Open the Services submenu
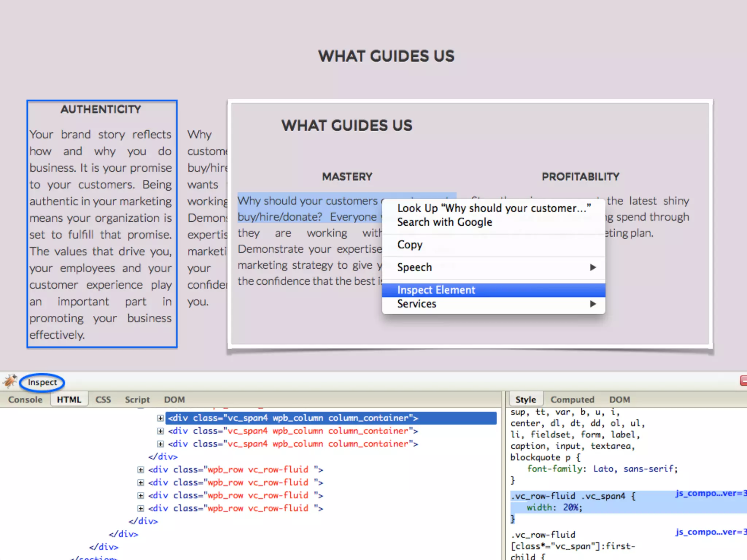Screen dimensions: 747x560 point(417,304)
